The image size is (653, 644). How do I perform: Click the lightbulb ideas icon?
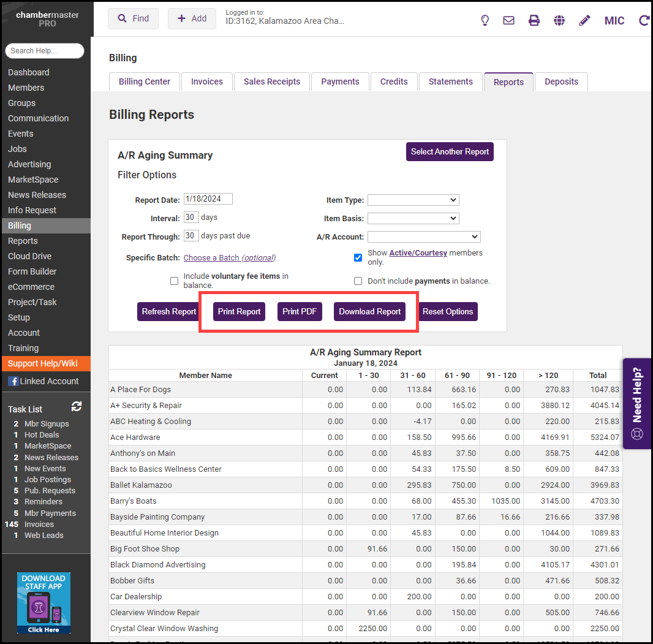point(485,20)
